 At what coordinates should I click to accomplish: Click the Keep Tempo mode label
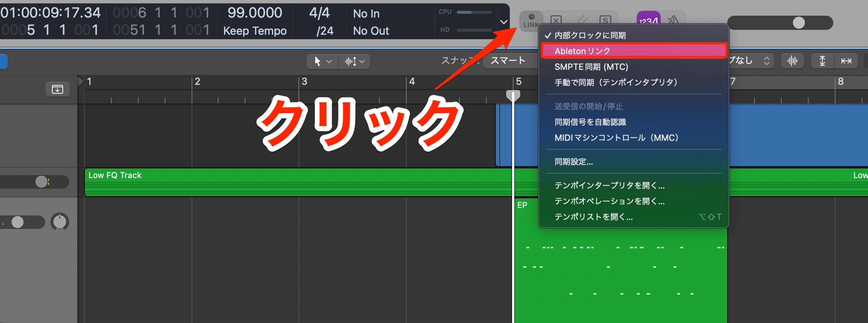(255, 31)
